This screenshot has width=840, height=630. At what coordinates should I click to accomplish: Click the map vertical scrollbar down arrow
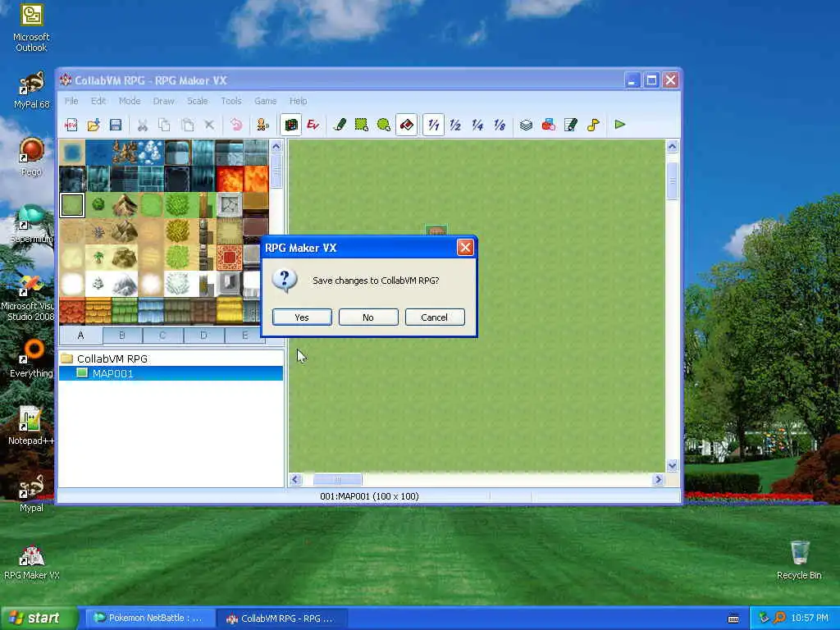coord(673,465)
